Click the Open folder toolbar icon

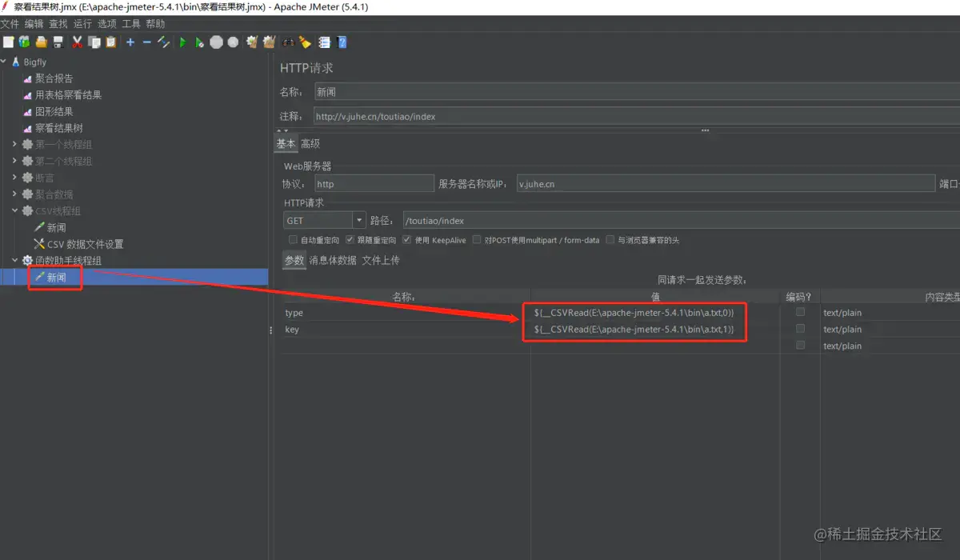42,42
